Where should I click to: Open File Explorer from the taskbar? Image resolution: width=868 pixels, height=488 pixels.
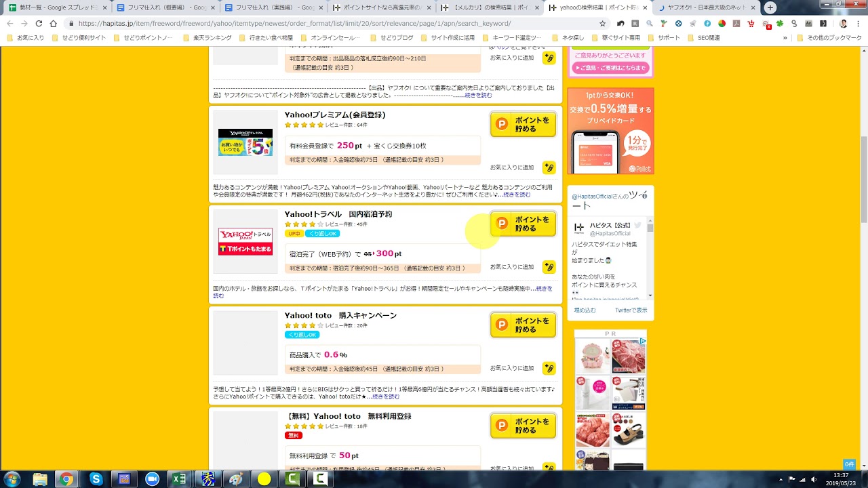[x=40, y=479]
